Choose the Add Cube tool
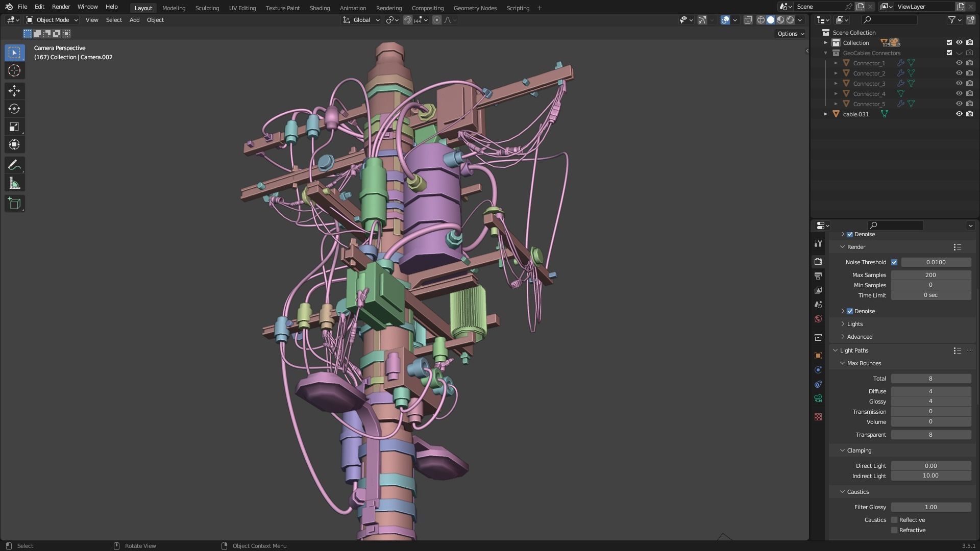980x551 pixels. tap(14, 204)
